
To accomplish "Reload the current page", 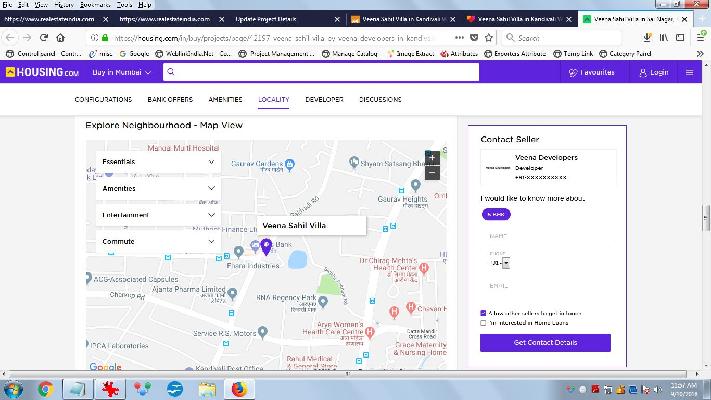I will 44,38.
